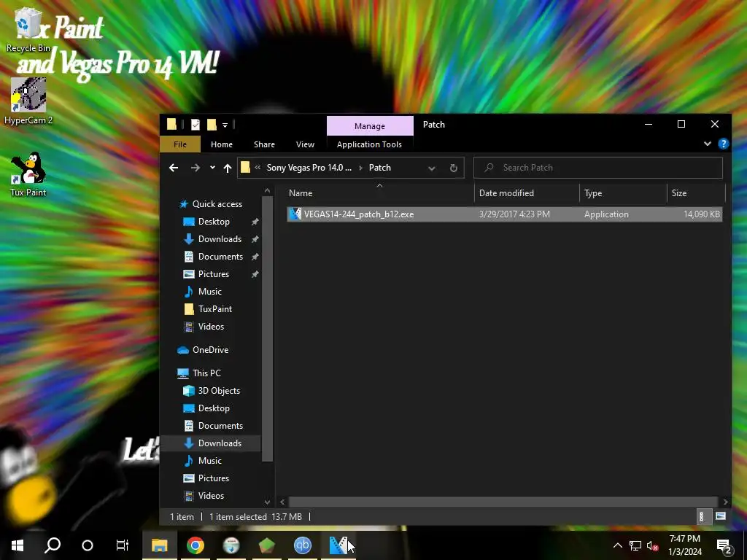
Task: Open Music under Quick access
Action: [x=209, y=292]
